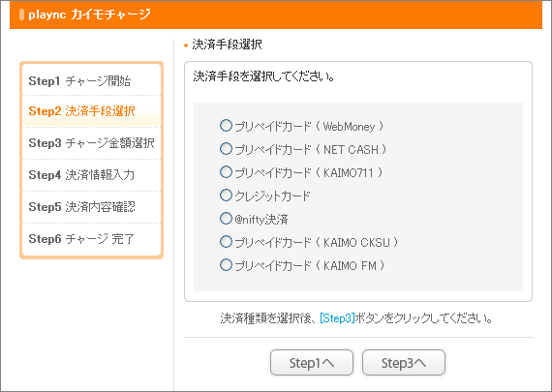Choose the KAIMO FM prepaid card option
Viewport: 552px width, 392px height.
click(226, 264)
